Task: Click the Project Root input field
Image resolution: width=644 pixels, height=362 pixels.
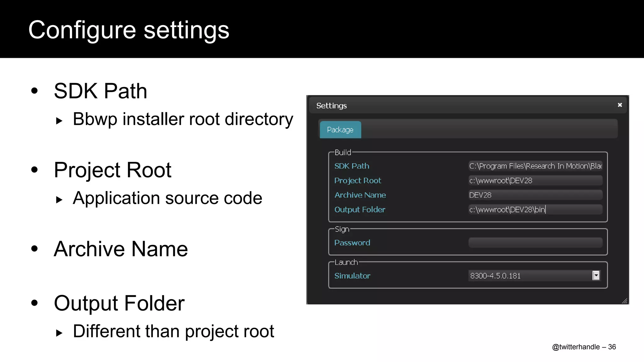Action: tap(535, 180)
